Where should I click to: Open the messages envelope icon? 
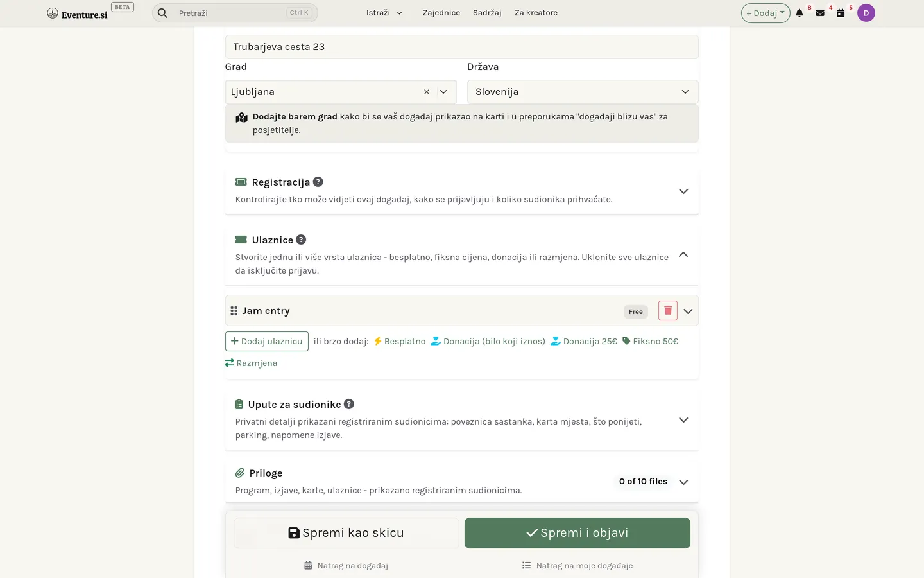click(x=820, y=13)
